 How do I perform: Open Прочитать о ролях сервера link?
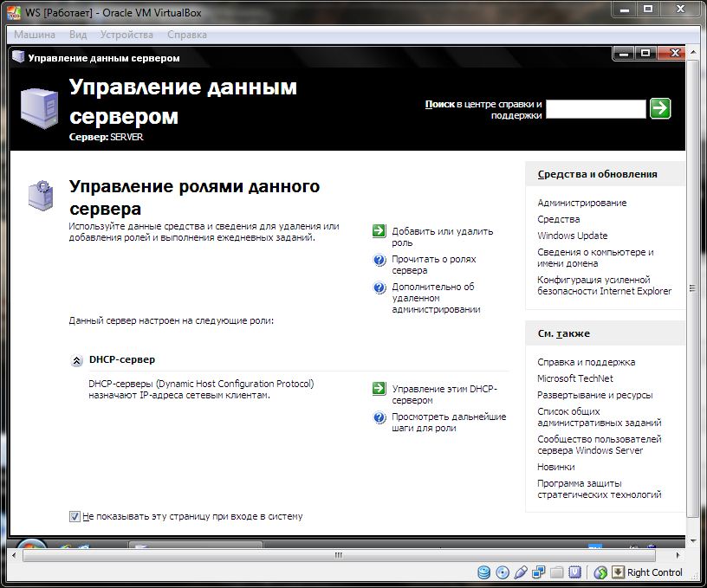pos(434,264)
